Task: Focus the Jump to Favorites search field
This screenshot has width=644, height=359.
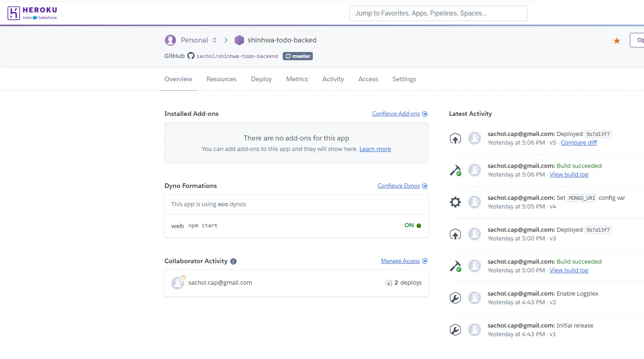Action: pos(438,13)
